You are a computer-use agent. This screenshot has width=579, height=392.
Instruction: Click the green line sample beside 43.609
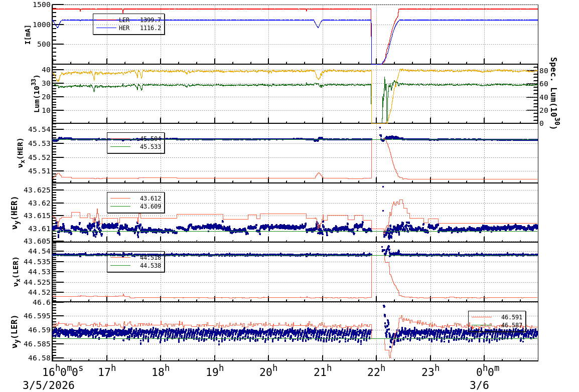120,207
